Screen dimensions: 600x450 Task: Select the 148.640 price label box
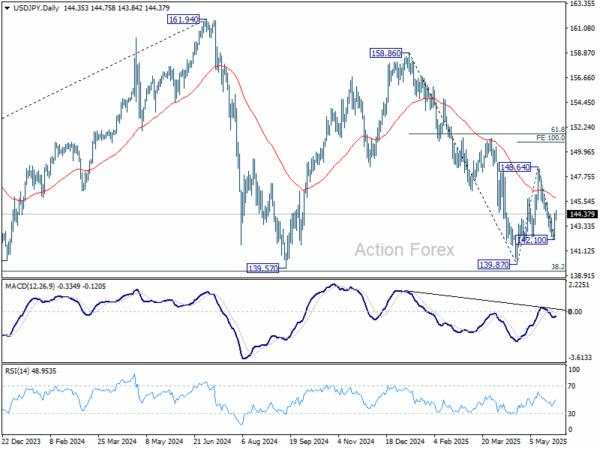click(515, 167)
